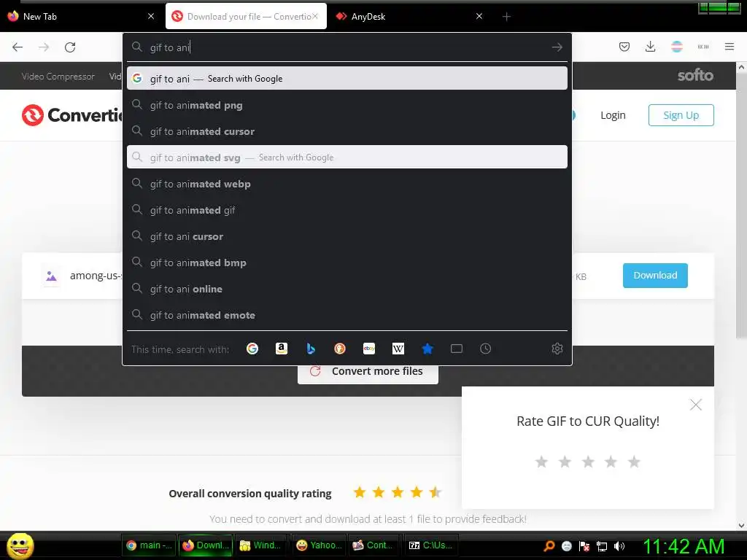The width and height of the screenshot is (747, 560).
Task: Open the Login link
Action: [613, 115]
